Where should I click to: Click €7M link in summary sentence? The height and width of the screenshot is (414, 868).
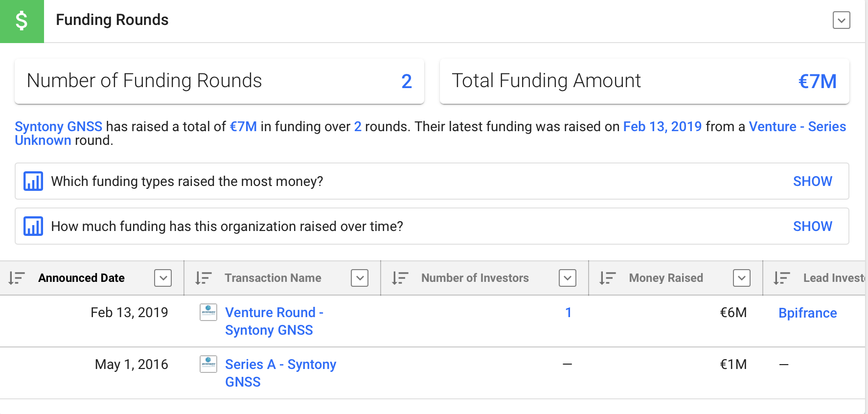(243, 126)
